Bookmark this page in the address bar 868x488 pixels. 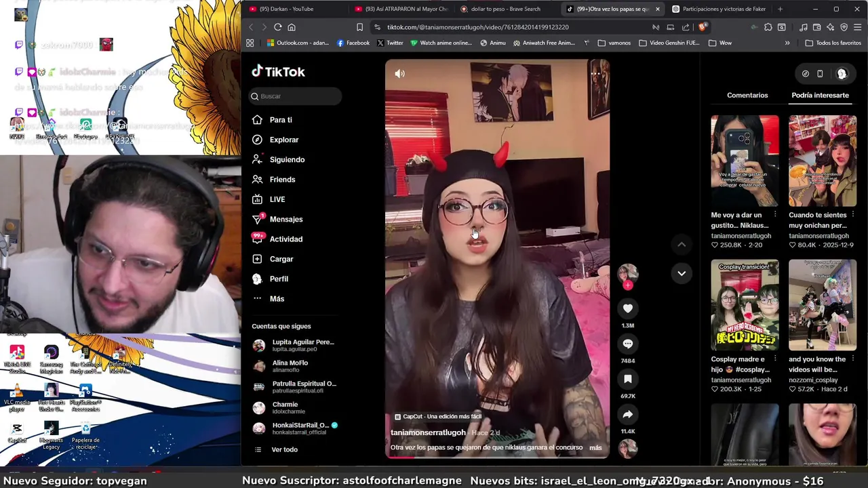click(359, 27)
